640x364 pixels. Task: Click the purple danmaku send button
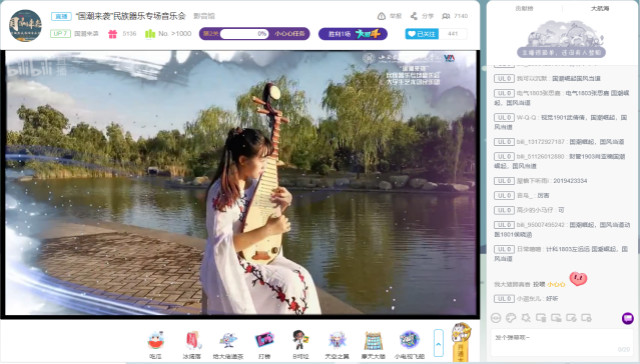[x=628, y=318]
